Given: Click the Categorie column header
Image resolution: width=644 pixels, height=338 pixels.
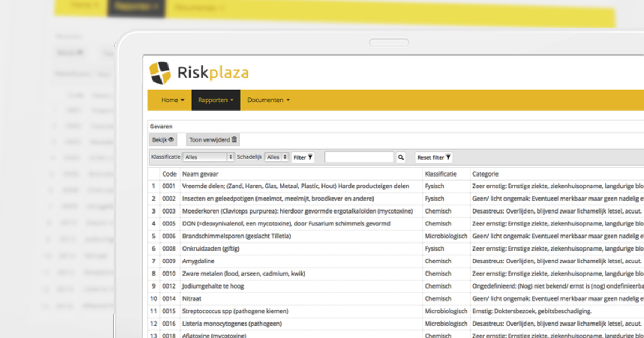Looking at the screenshot, I should (485, 174).
